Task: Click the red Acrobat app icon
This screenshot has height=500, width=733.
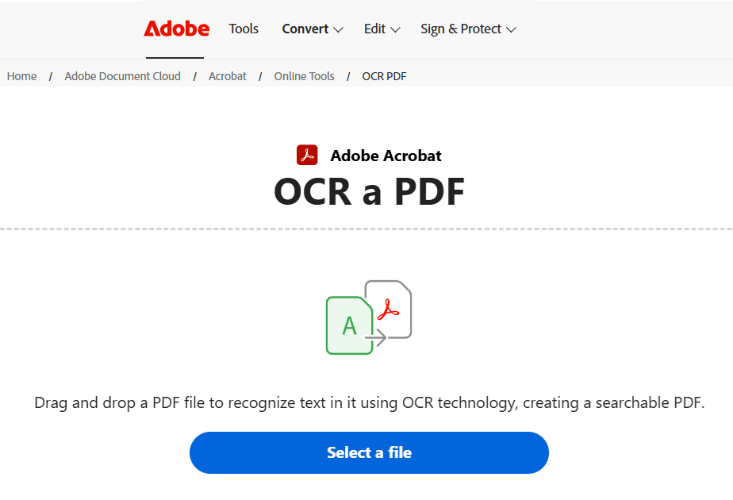Action: tap(307, 155)
